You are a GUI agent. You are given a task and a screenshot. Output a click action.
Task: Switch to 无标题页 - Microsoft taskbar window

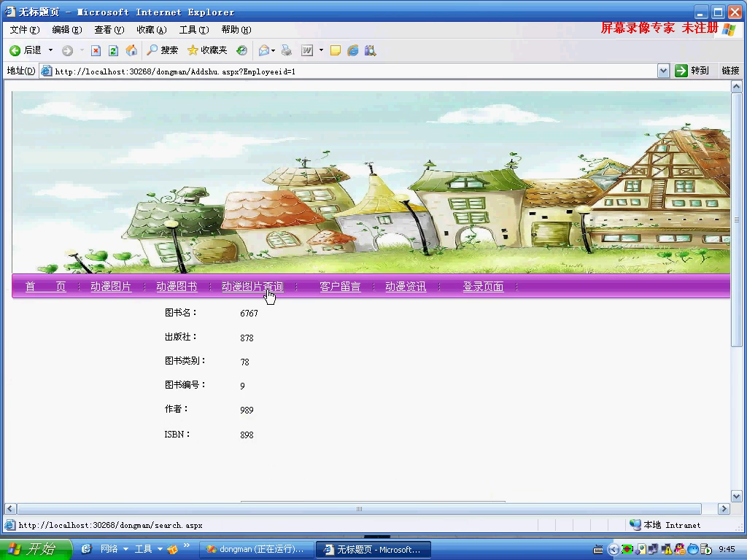[x=373, y=550]
